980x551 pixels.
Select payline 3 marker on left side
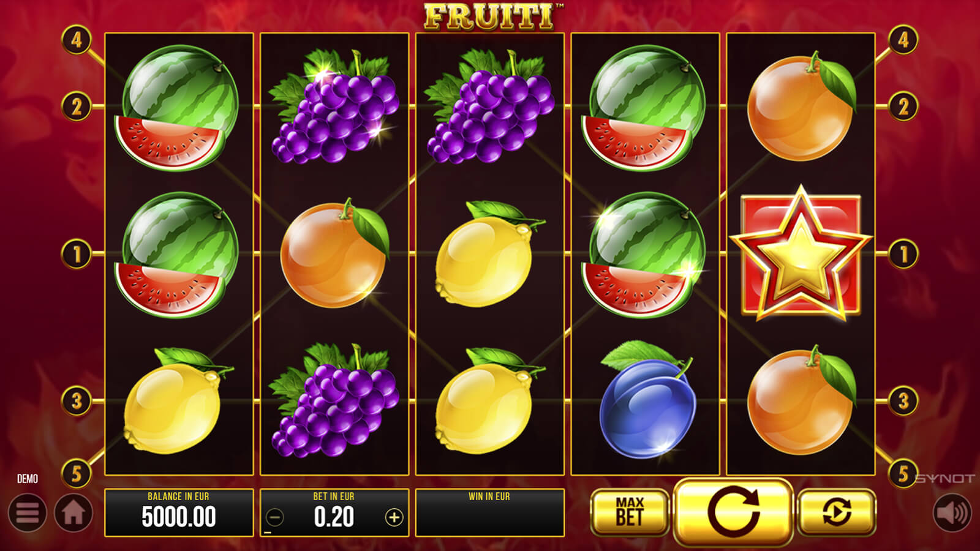pyautogui.click(x=77, y=401)
